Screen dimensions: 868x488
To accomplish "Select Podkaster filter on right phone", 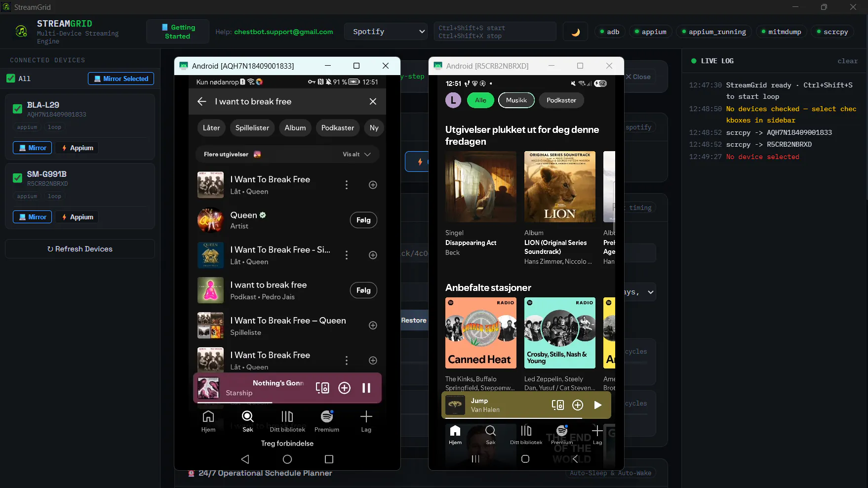I will pyautogui.click(x=561, y=100).
